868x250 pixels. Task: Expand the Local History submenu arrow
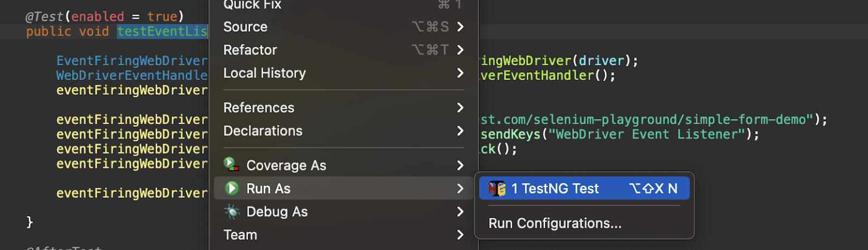tap(460, 73)
